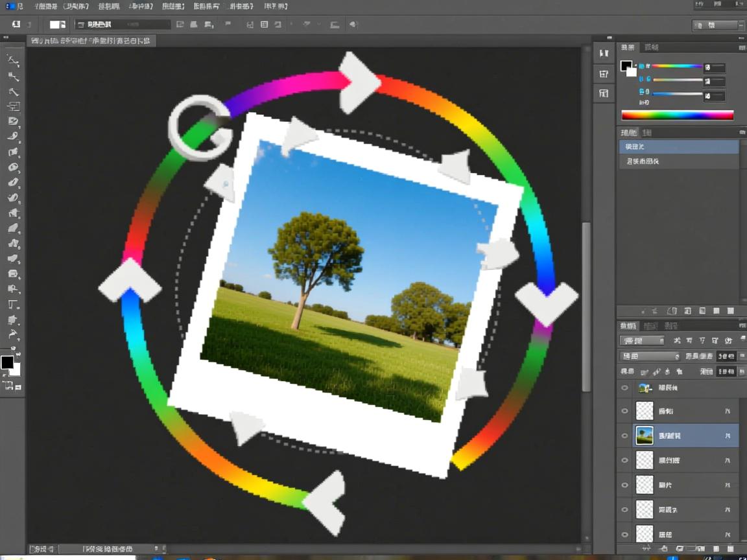Select the bottom tool above the toolbar color swatches
The image size is (747, 560).
(x=13, y=334)
